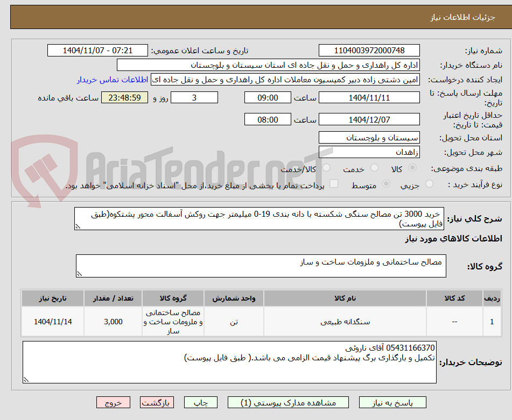Click the جزئیات اطلاعات نیاز page title
Screen dimensions: 512x420
[x=462, y=17]
